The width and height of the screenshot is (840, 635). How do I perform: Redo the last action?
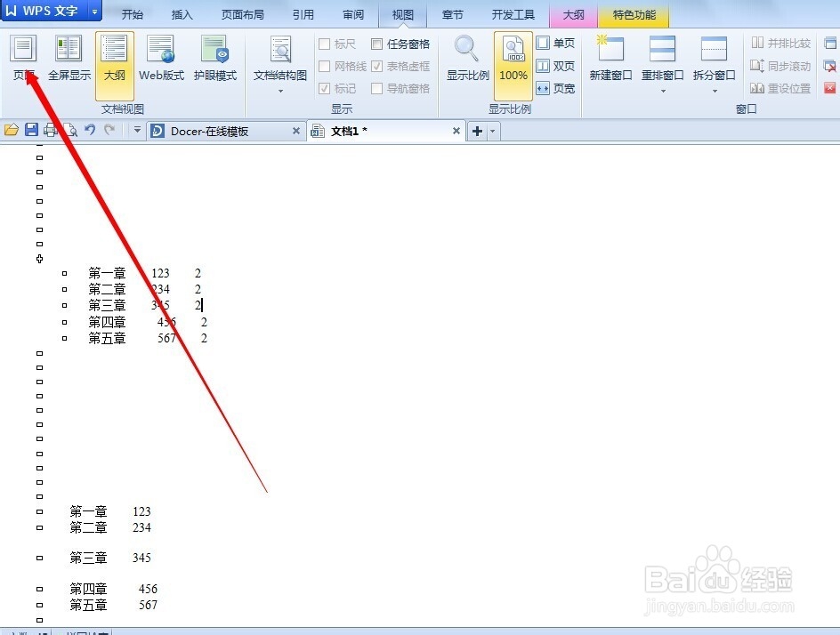109,130
